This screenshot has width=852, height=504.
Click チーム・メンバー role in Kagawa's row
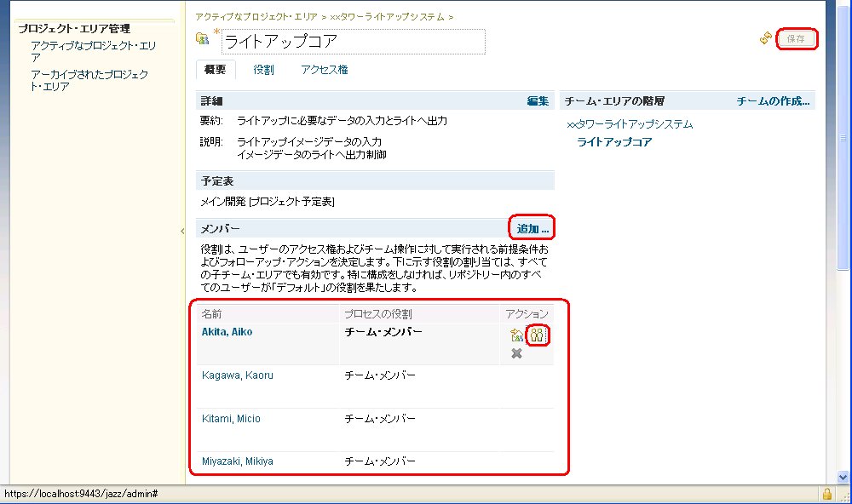pos(380,375)
